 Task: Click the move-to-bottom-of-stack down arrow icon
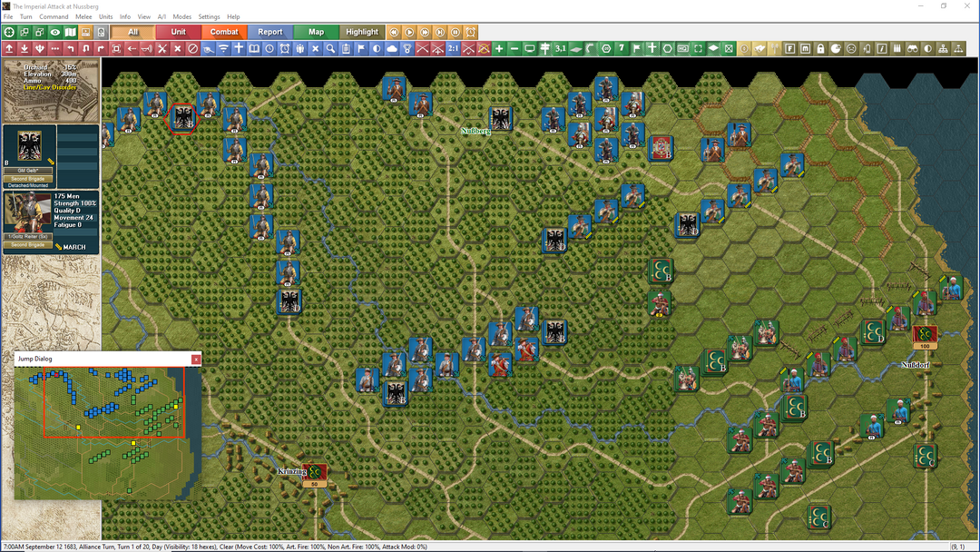click(x=24, y=48)
